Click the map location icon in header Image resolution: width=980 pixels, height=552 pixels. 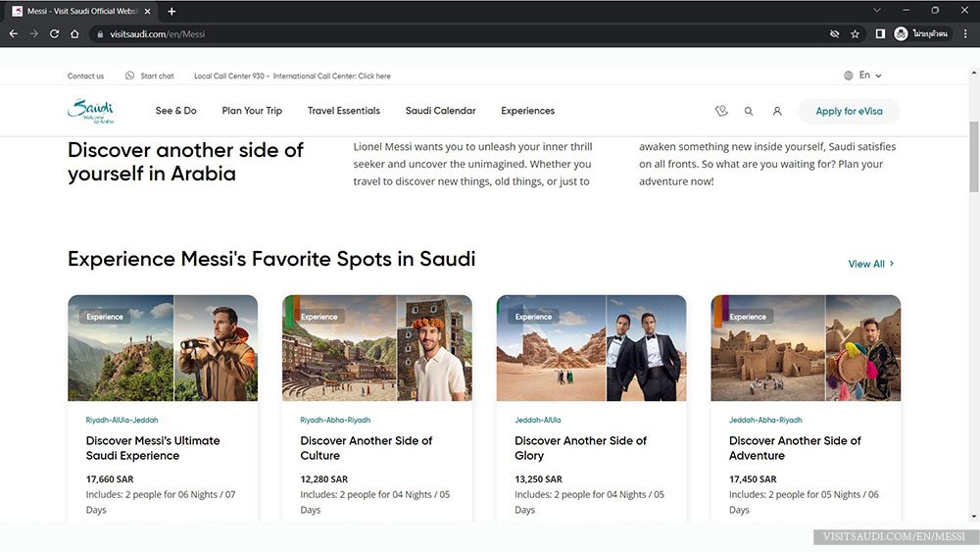pos(721,111)
